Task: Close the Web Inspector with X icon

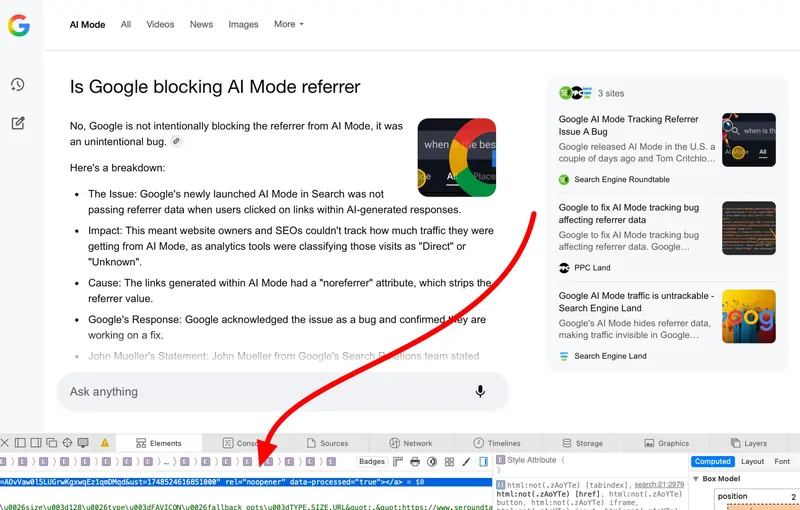Action: click(5, 443)
